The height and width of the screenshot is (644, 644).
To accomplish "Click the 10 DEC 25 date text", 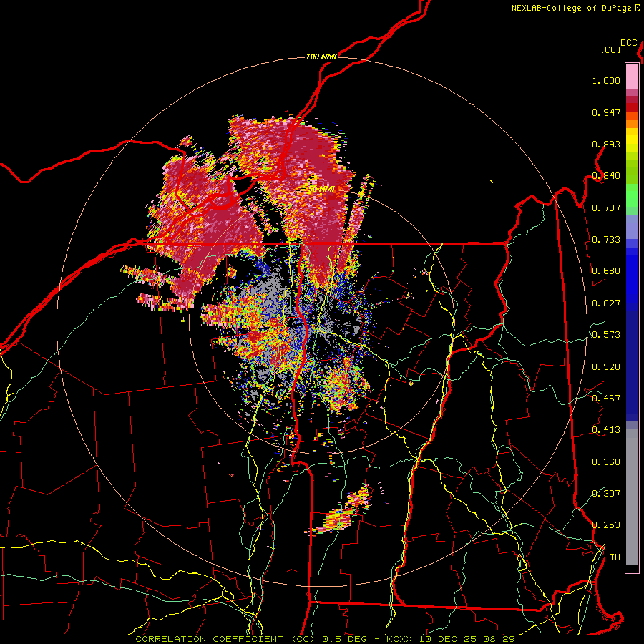I will [x=448, y=639].
